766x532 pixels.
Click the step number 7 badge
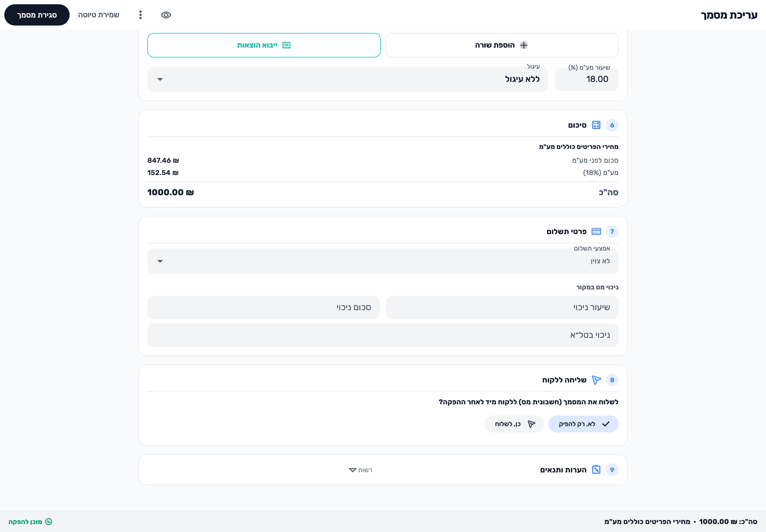click(x=612, y=231)
